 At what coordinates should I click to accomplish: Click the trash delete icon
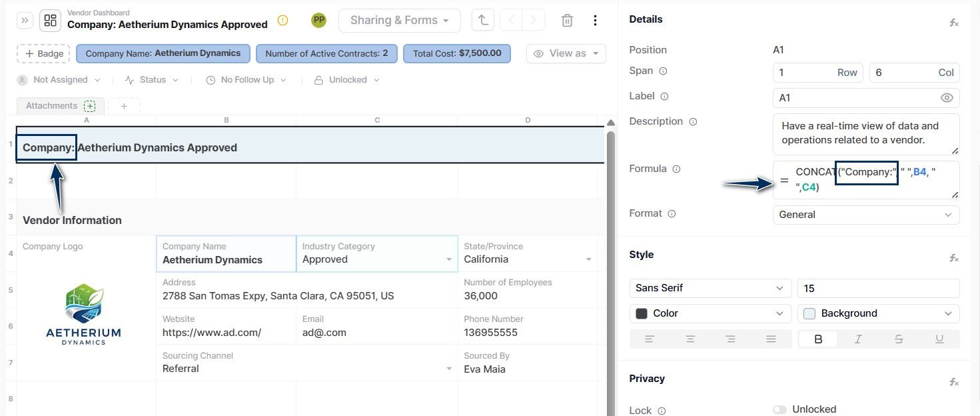[567, 20]
